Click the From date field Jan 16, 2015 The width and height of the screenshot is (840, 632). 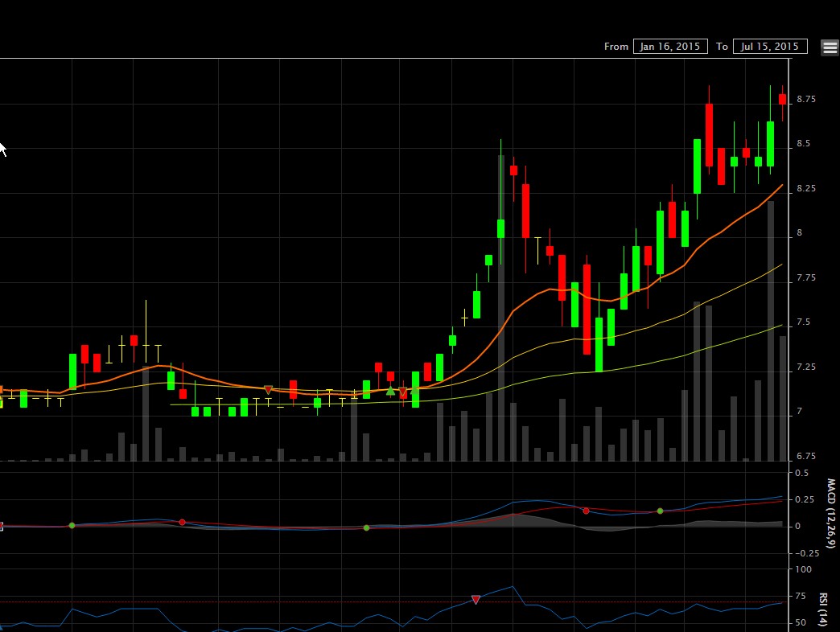pyautogui.click(x=670, y=47)
